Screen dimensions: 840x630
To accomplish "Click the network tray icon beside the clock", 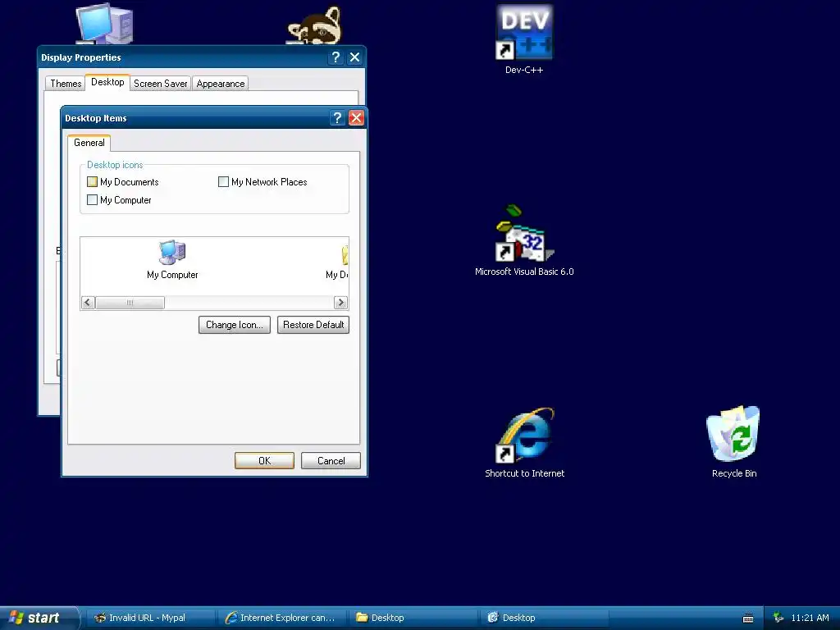I will 778,618.
